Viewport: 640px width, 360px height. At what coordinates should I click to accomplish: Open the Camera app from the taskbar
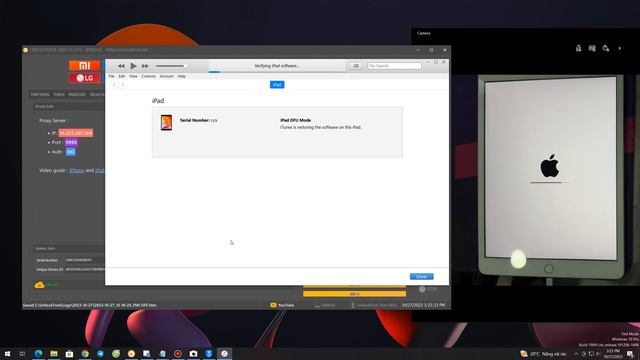(193, 353)
